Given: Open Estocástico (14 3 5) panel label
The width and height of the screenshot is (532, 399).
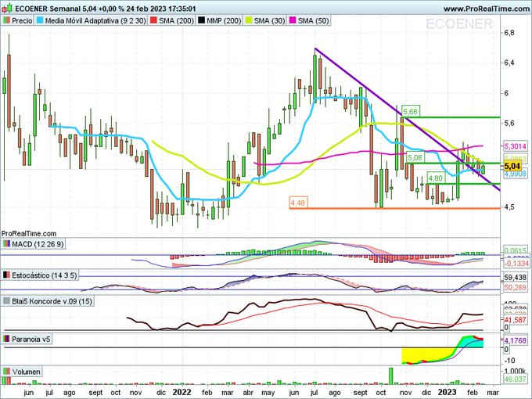Looking at the screenshot, I should coord(45,275).
